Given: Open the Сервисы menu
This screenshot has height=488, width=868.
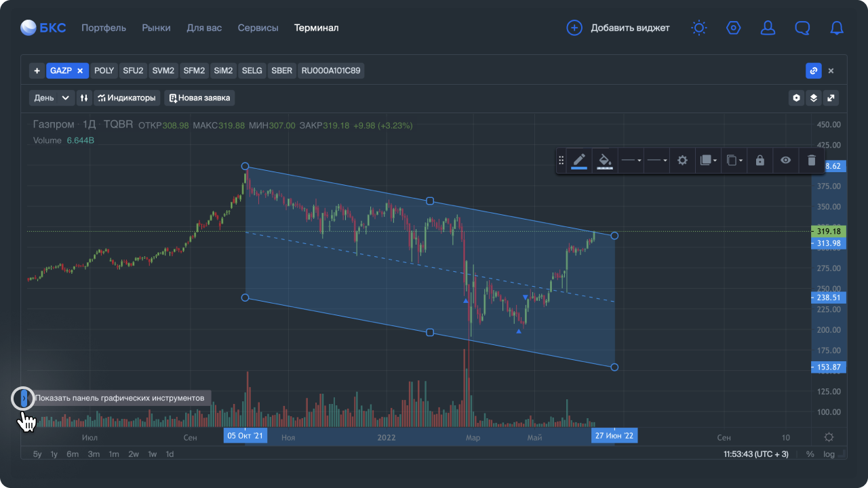Looking at the screenshot, I should [258, 28].
